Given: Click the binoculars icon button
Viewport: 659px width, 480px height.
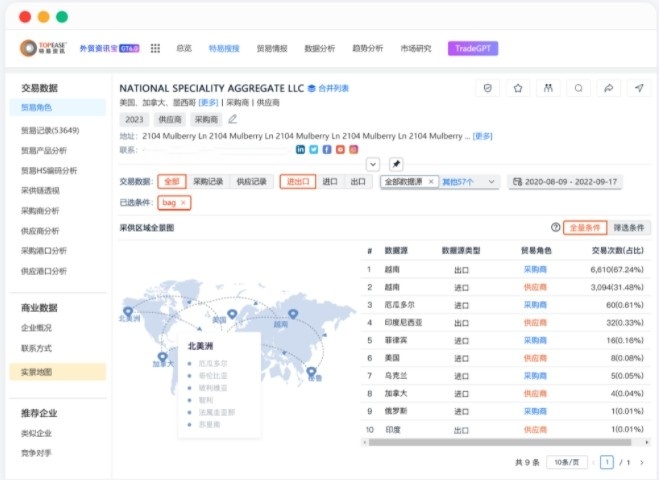Looking at the screenshot, I should (548, 88).
